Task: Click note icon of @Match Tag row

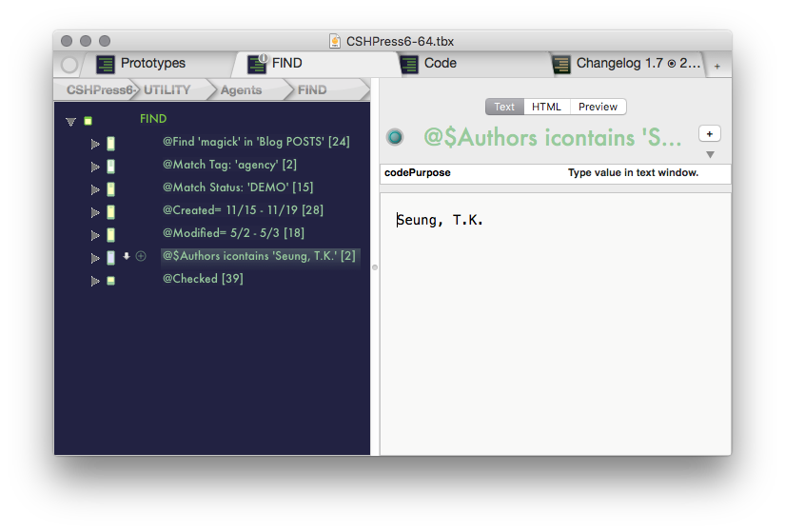Action: click(110, 167)
